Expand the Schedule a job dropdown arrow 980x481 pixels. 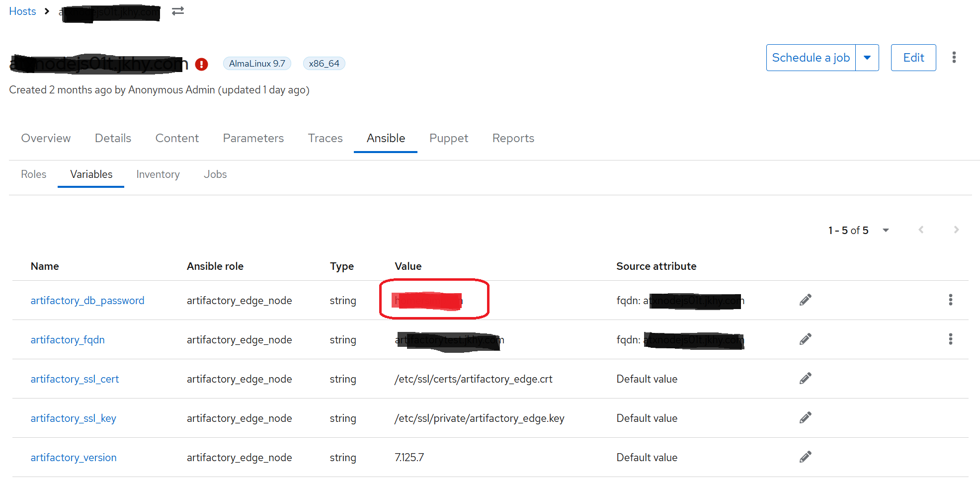click(x=867, y=58)
